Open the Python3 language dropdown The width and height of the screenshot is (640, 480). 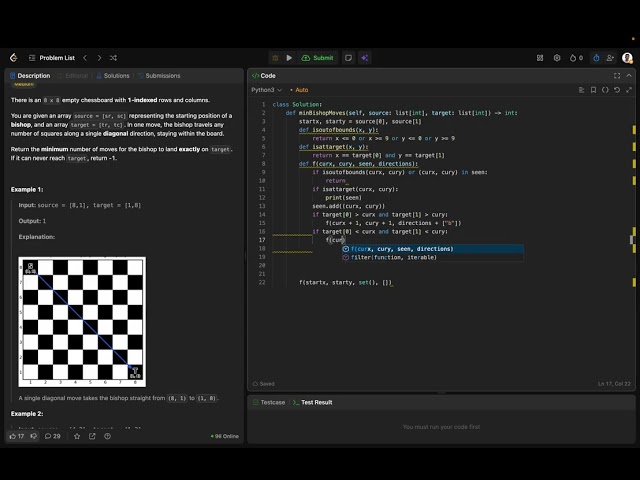[x=267, y=90]
